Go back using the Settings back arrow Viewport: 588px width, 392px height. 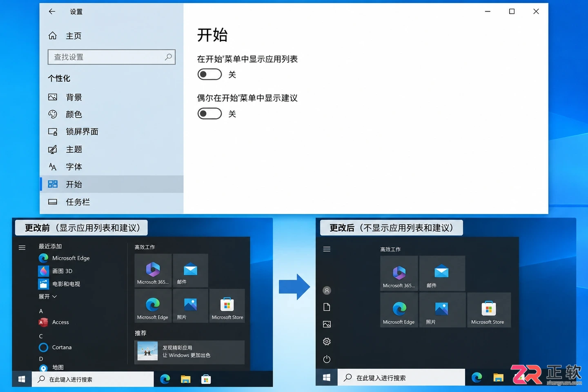click(52, 11)
